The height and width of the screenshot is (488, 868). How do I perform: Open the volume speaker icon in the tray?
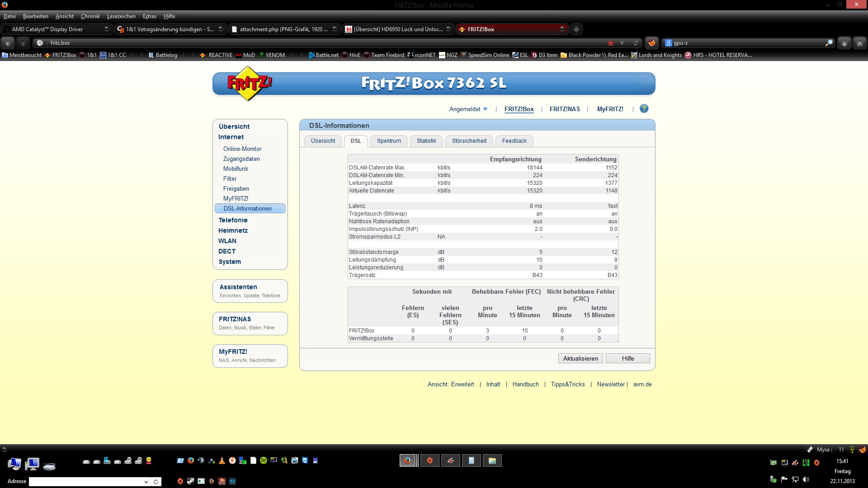806,479
